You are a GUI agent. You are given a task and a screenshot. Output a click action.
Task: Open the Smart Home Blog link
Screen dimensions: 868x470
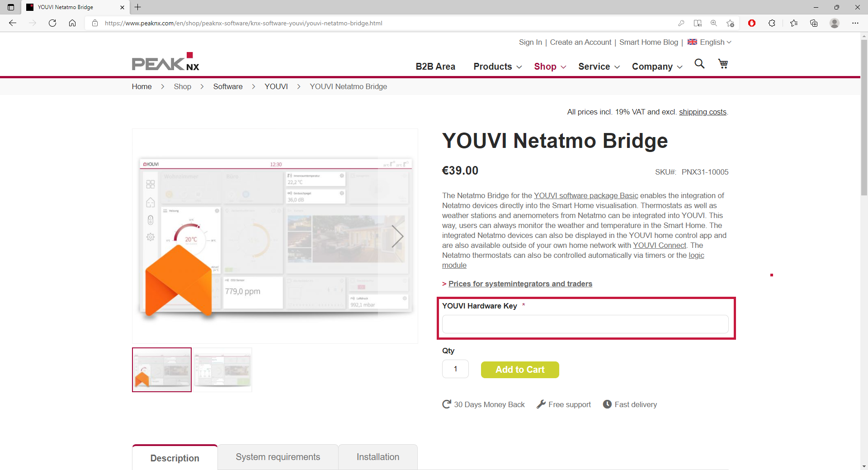click(649, 42)
